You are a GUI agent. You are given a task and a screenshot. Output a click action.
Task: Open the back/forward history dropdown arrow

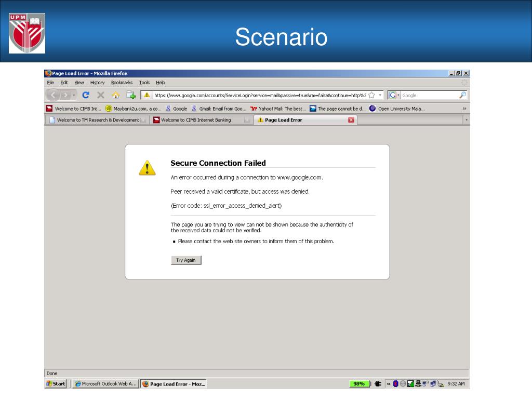coord(74,96)
